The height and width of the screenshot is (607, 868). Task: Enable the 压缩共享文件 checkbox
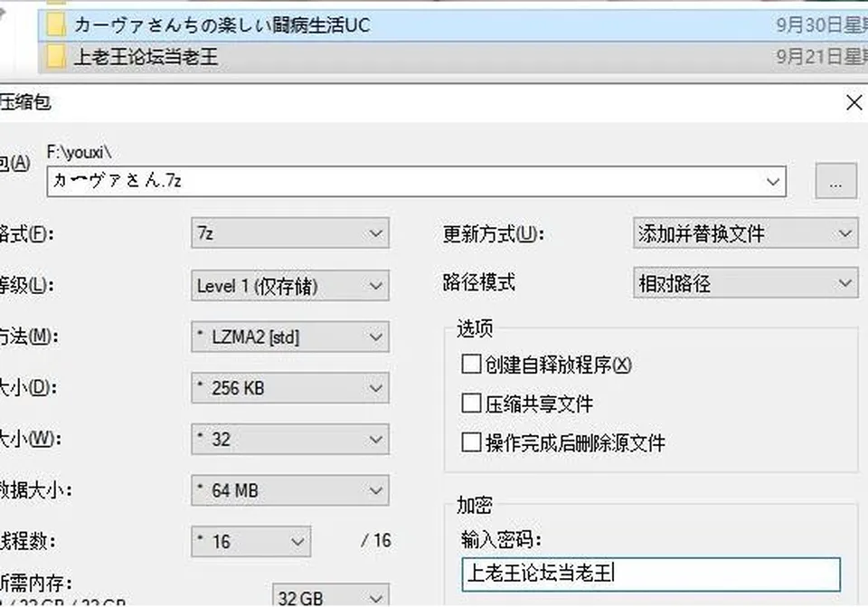point(471,403)
